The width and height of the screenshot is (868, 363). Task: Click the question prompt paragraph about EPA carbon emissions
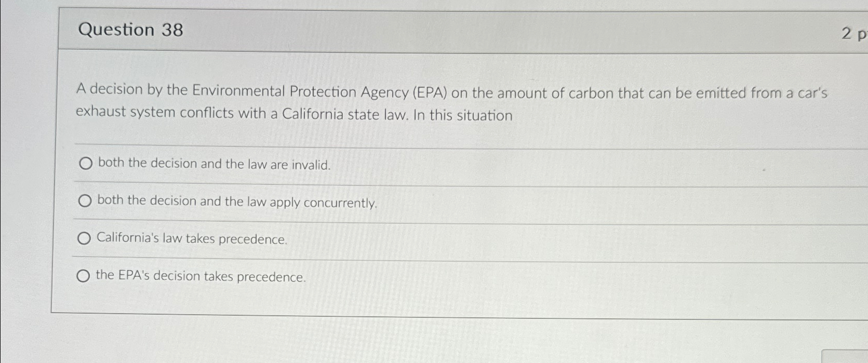coord(364,103)
